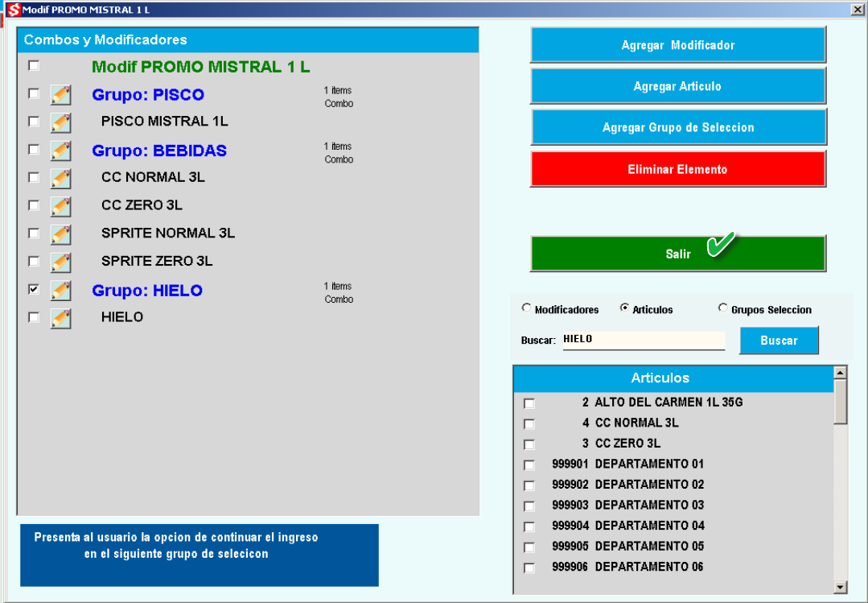Click Agregar Grupo de Seleccion button
This screenshot has height=603, width=868.
pyautogui.click(x=678, y=127)
